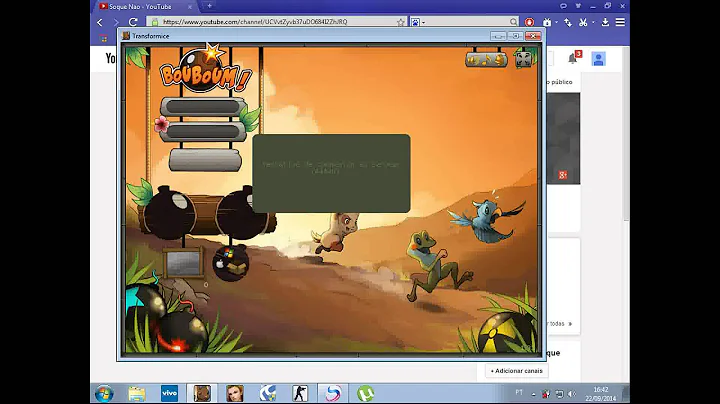The width and height of the screenshot is (720, 404).
Task: Open a new browser tab
Action: pos(209,6)
